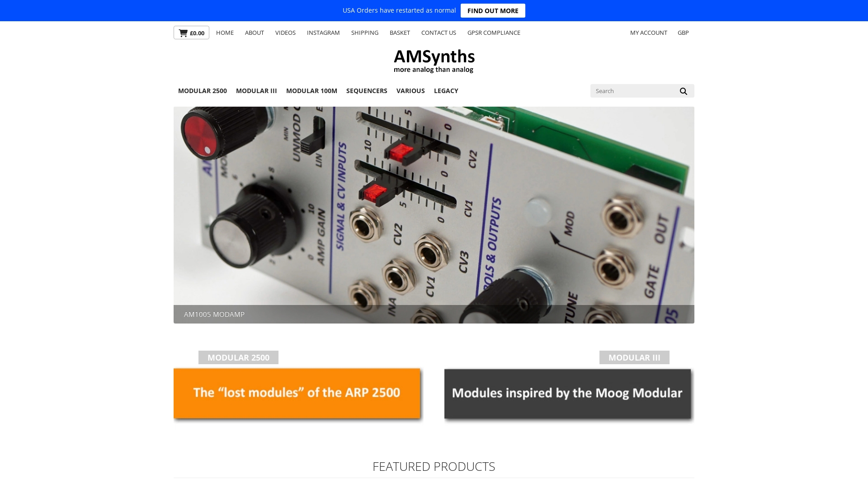Image resolution: width=868 pixels, height=488 pixels.
Task: Open the LEGACY category
Action: 446,91
